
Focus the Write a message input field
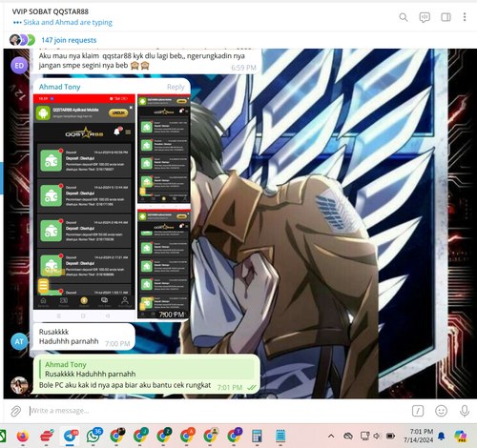217,411
